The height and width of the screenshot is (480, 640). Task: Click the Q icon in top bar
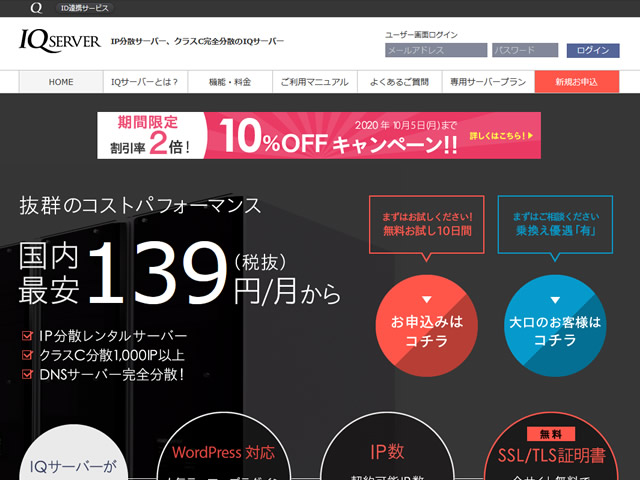click(x=36, y=8)
